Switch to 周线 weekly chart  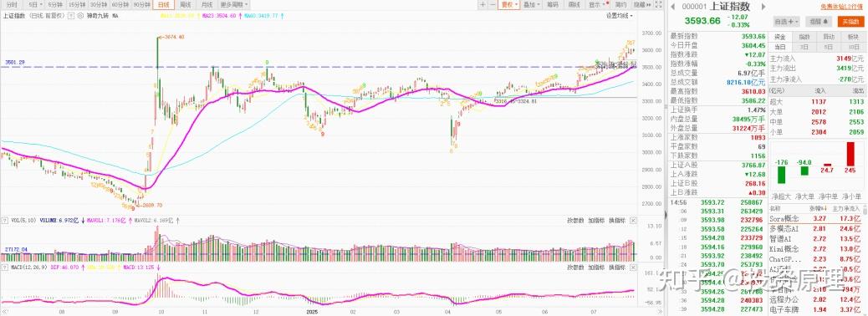[x=186, y=4]
